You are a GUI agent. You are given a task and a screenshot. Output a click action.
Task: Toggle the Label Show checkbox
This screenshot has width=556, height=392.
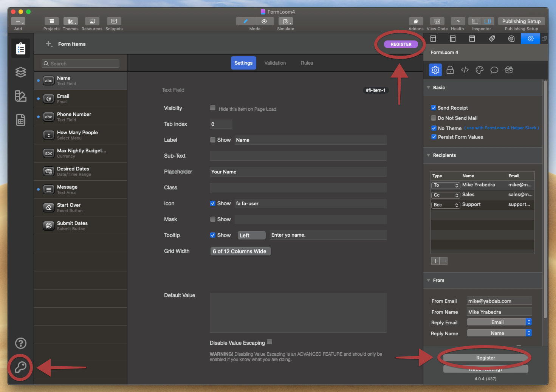click(213, 140)
